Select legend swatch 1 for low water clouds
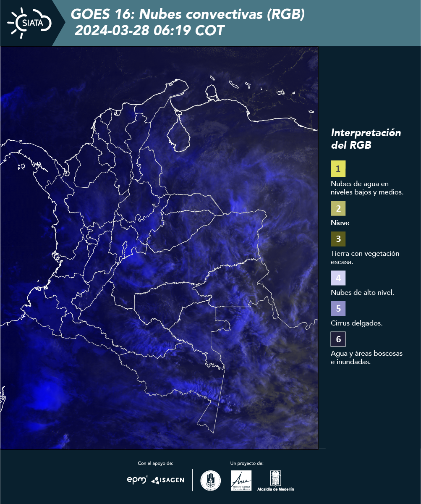Viewport: 421px width, 504px height. tap(338, 169)
